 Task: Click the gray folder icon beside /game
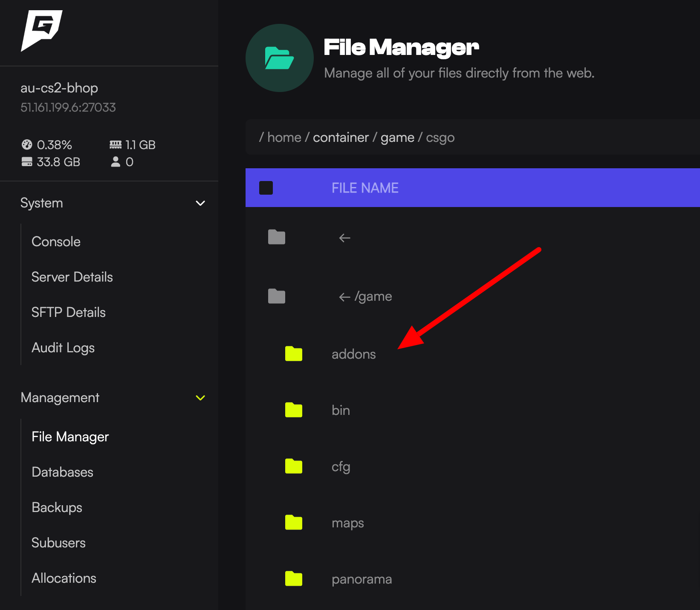[x=276, y=296]
